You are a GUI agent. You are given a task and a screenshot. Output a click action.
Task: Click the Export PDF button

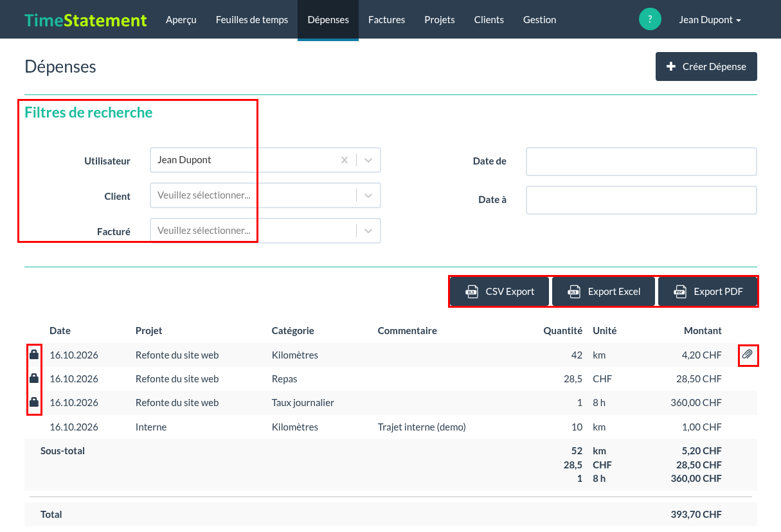[x=708, y=292]
